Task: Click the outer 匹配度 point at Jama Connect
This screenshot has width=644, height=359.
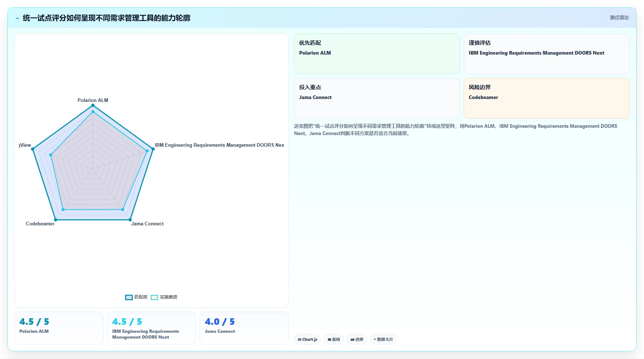Action: [x=130, y=220]
